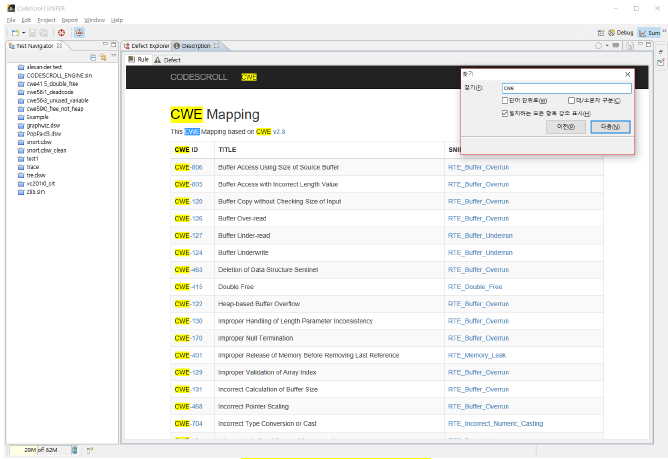
Task: Enable the whole word checkbox (W)
Action: coord(505,101)
